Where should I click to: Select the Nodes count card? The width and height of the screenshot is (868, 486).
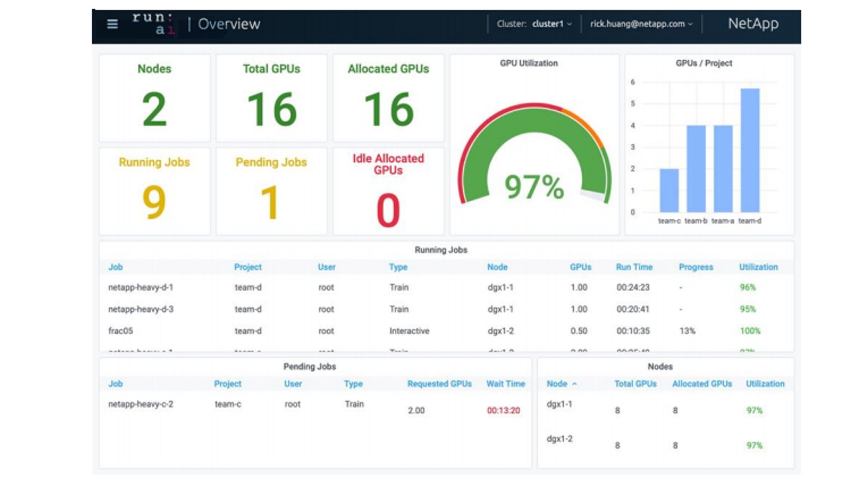(154, 98)
